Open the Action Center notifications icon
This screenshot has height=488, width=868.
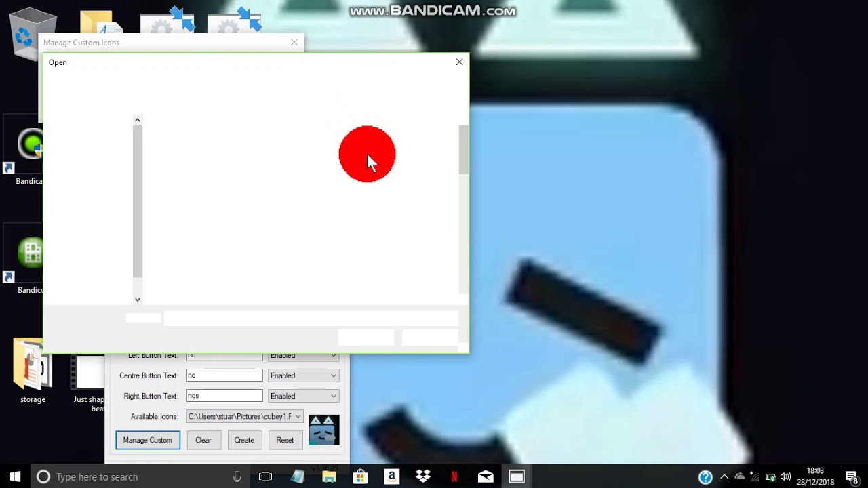(852, 476)
